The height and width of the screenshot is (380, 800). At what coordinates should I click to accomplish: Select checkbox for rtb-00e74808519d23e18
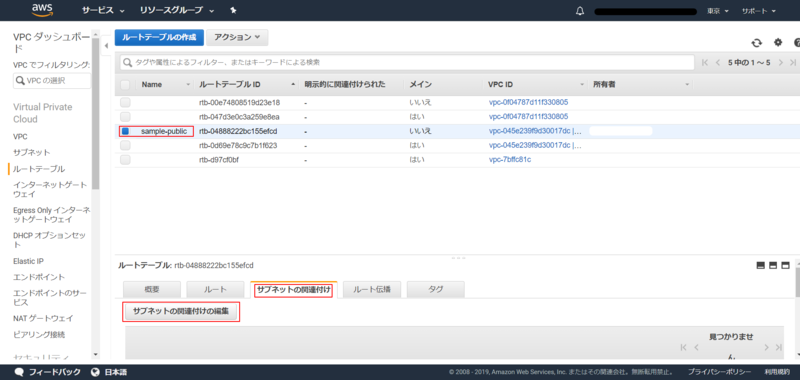tap(125, 103)
